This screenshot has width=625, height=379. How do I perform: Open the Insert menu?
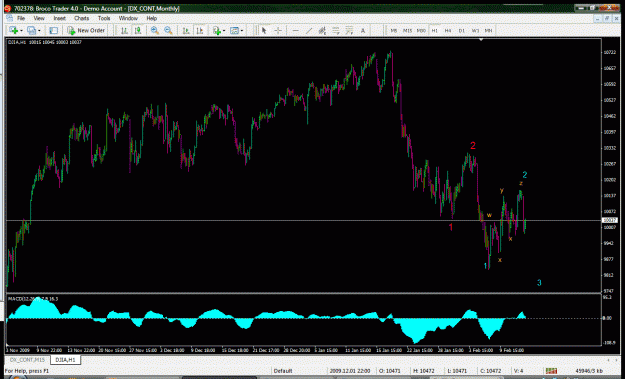click(60, 18)
